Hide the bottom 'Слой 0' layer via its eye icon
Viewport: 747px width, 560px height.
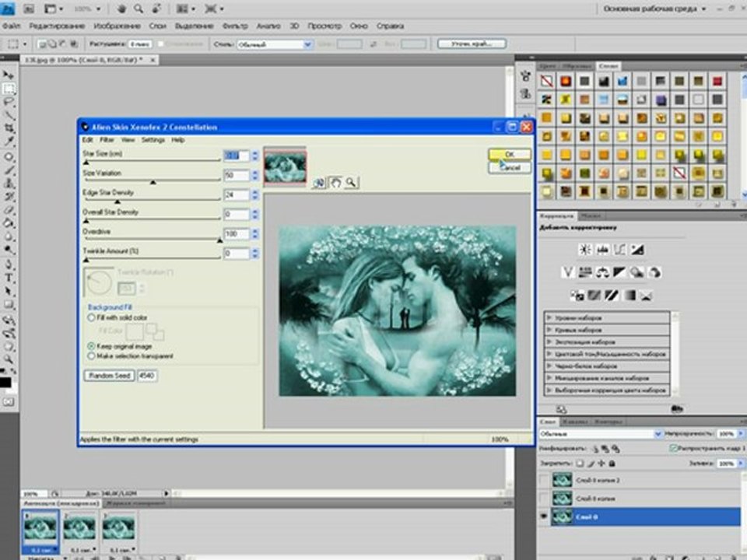(543, 516)
